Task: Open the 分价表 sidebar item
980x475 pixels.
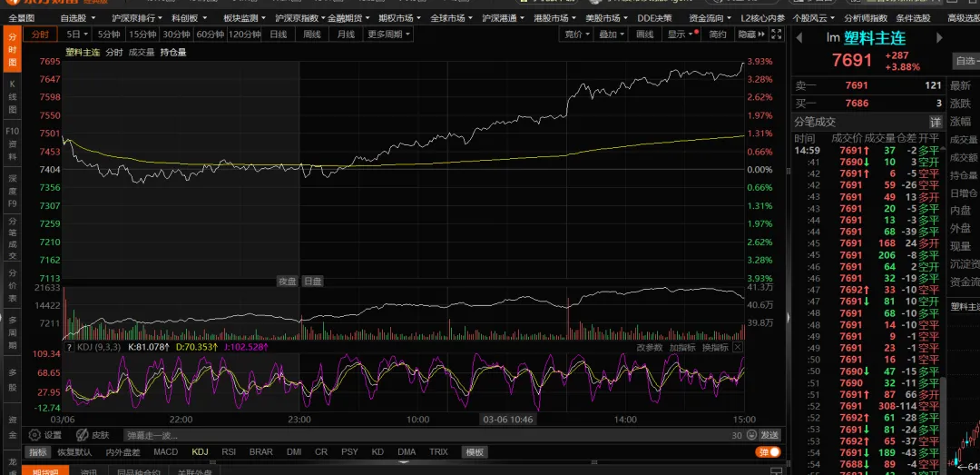Action: click(x=12, y=285)
